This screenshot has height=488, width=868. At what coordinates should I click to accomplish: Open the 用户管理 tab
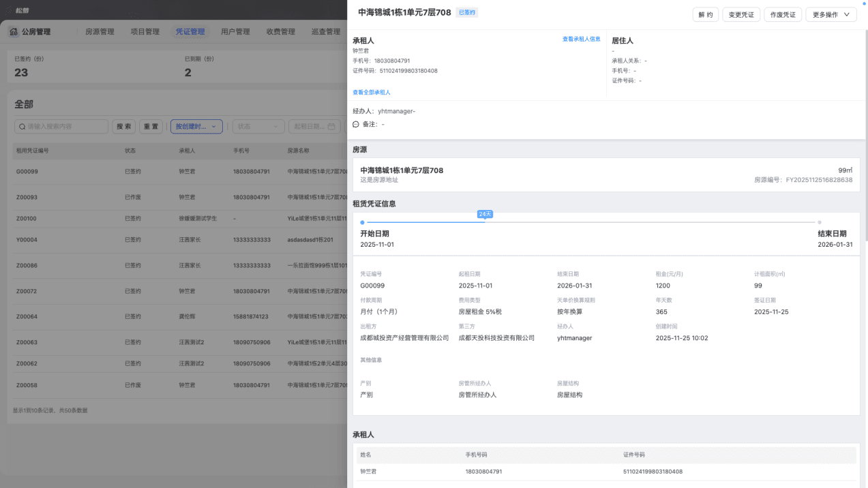(x=235, y=31)
